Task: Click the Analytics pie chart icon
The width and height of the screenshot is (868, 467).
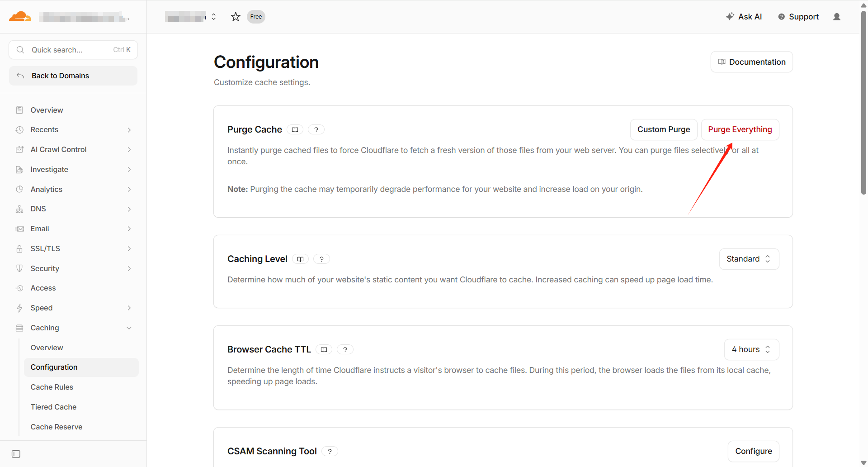Action: pos(19,189)
